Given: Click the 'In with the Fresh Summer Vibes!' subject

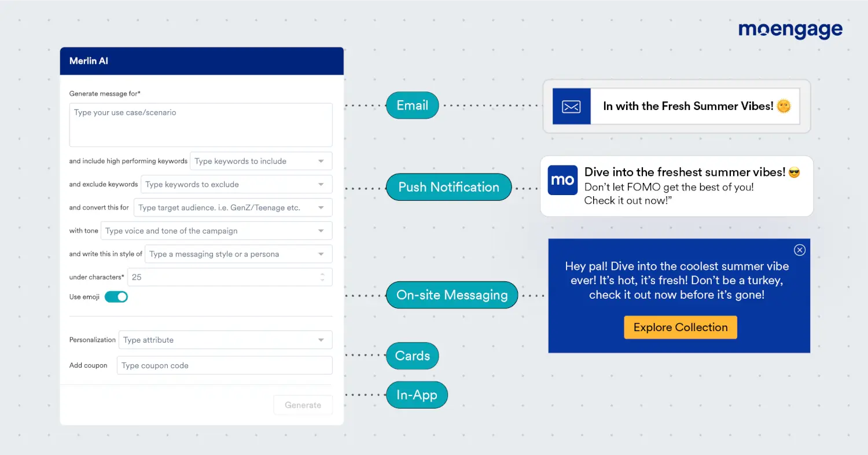Looking at the screenshot, I should tap(688, 106).
